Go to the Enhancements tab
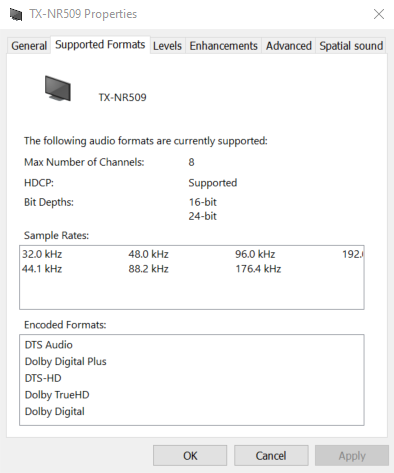Image resolution: width=394 pixels, height=473 pixels. pos(223,46)
